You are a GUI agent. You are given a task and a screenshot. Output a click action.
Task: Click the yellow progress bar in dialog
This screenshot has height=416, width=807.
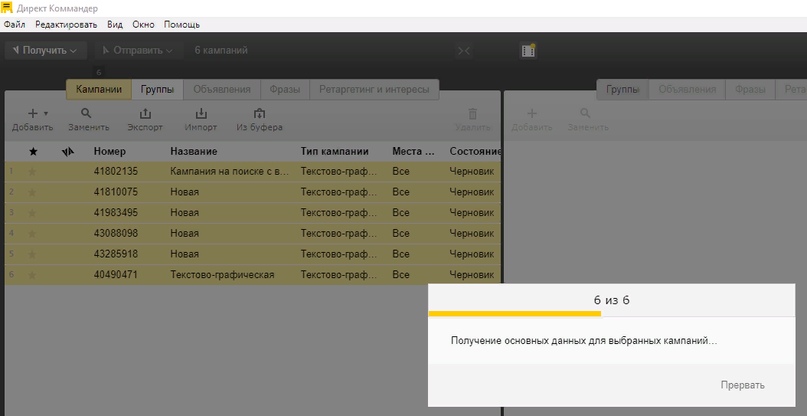pyautogui.click(x=515, y=313)
